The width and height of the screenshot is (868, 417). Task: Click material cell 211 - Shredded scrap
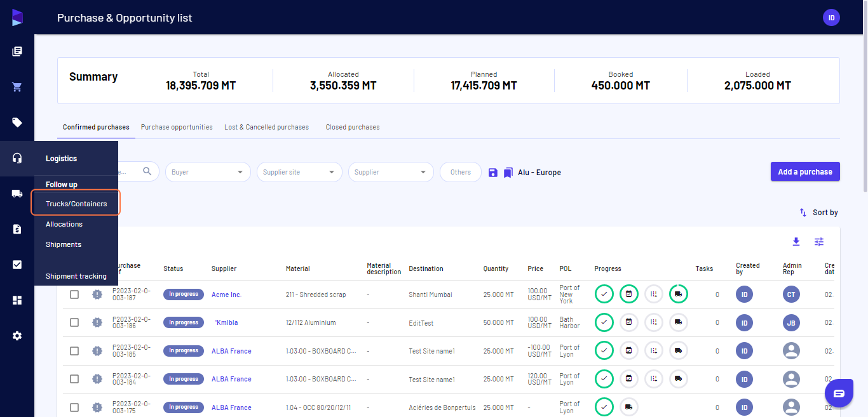pyautogui.click(x=316, y=295)
